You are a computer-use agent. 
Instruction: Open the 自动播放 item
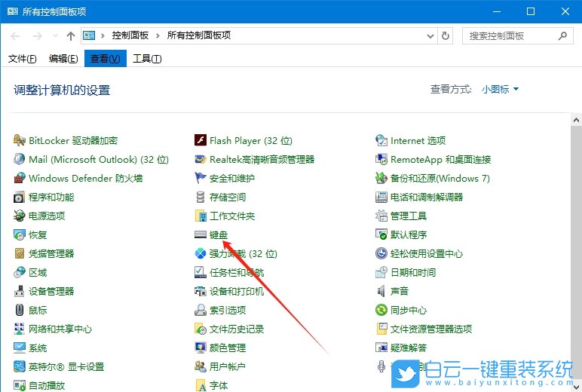pyautogui.click(x=47, y=386)
